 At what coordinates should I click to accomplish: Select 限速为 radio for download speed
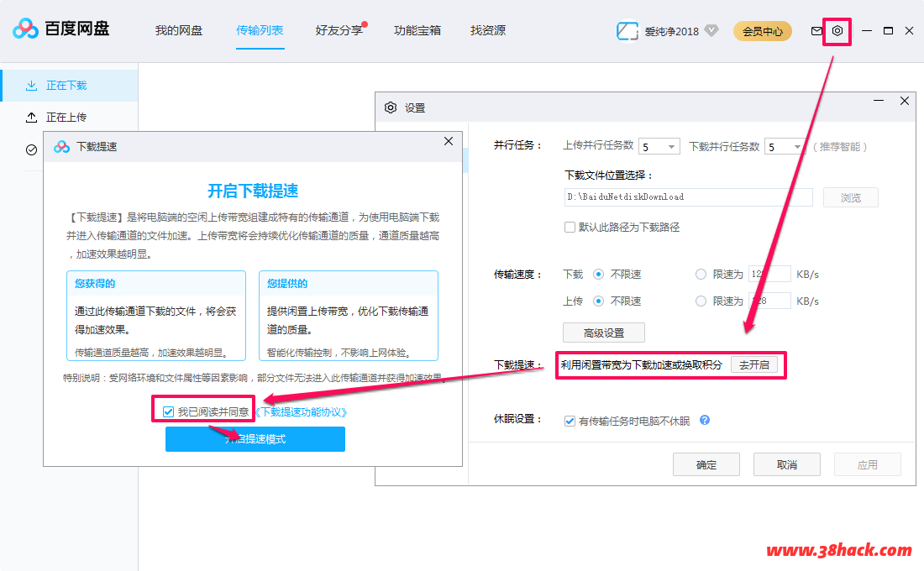coord(701,274)
